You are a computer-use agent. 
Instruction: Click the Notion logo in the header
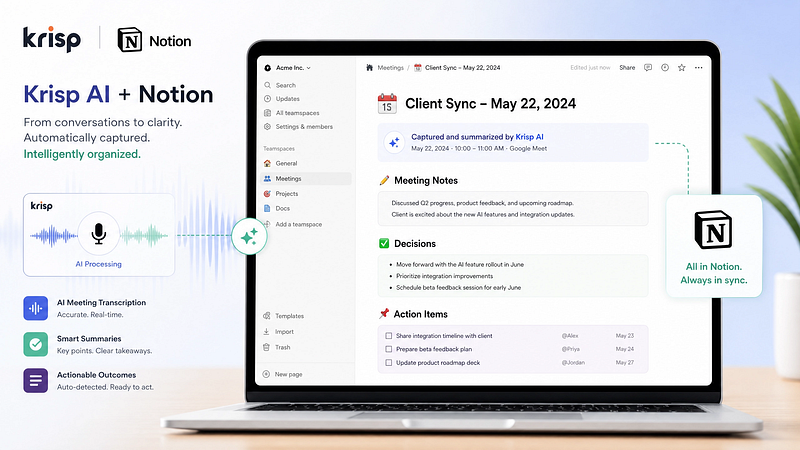click(155, 40)
